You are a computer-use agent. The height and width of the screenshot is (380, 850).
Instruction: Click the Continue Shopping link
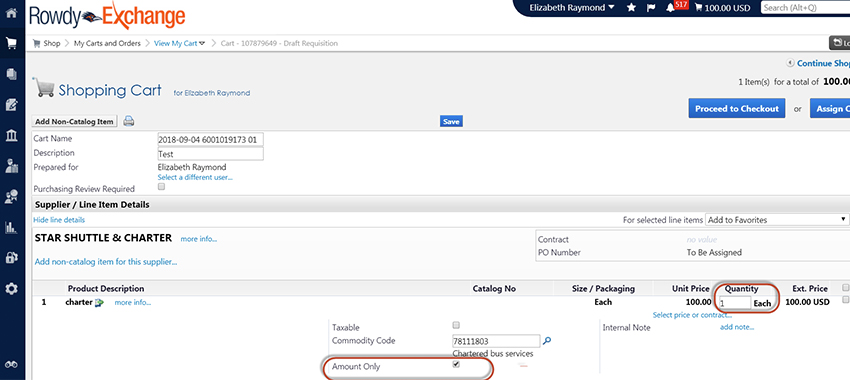click(823, 63)
